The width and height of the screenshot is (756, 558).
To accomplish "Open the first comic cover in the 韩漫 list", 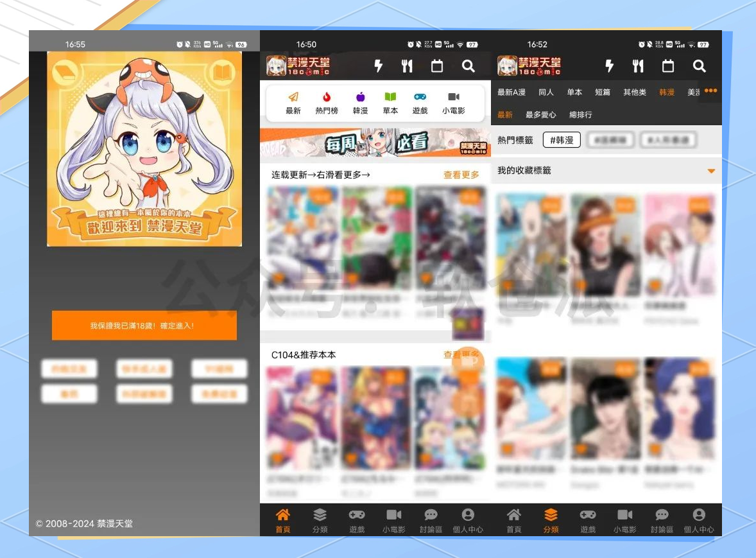I will coord(531,245).
